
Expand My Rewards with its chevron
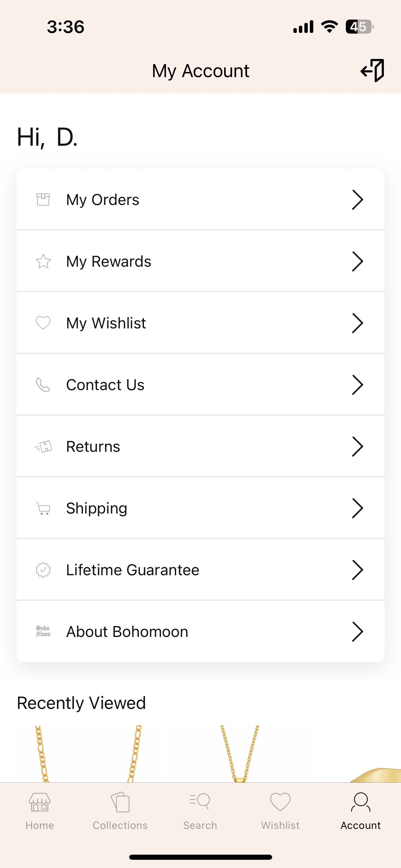(x=357, y=261)
